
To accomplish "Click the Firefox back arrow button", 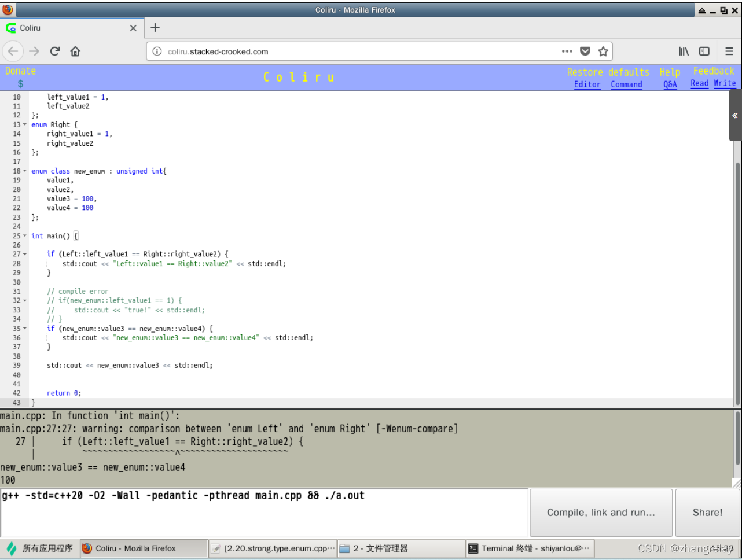I will (13, 51).
